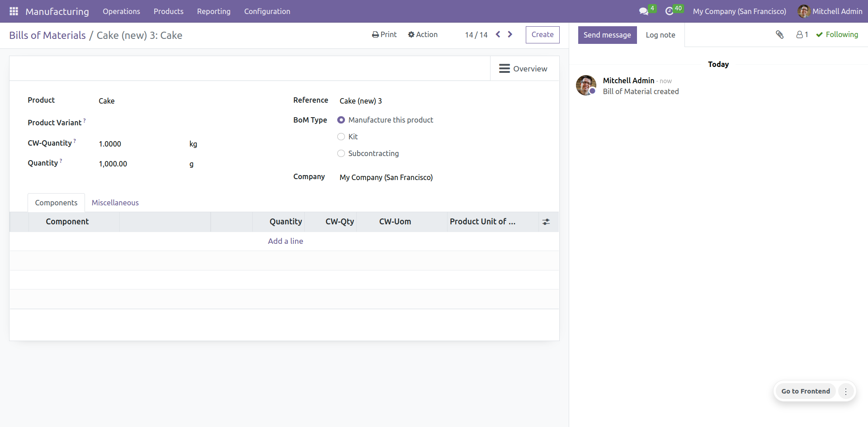Open the kebab menu beside Go to Frontend
This screenshot has width=868, height=427.
846,391
